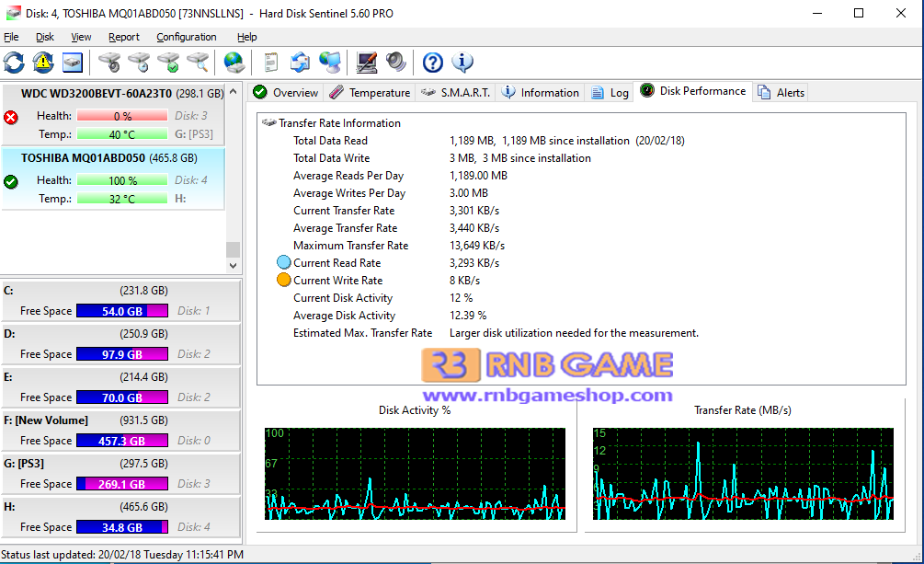Select the D: partition entry
The image size is (924, 564).
tap(121, 344)
